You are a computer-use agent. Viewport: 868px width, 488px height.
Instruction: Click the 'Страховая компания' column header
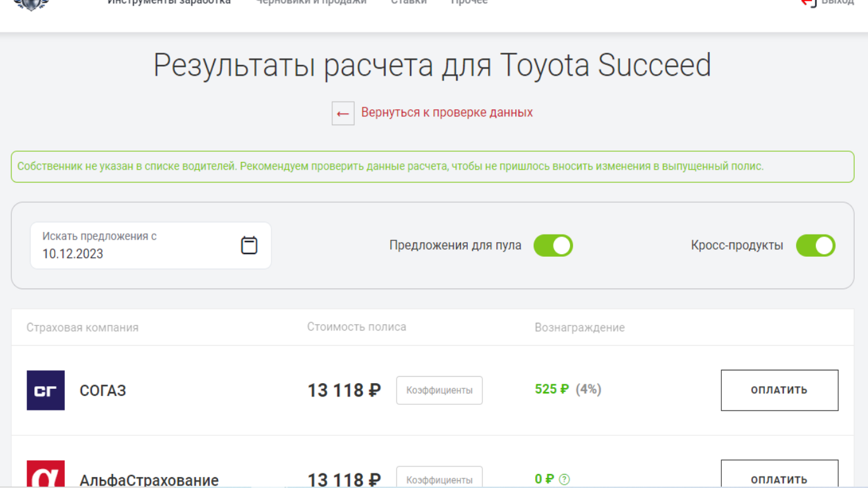coord(83,328)
